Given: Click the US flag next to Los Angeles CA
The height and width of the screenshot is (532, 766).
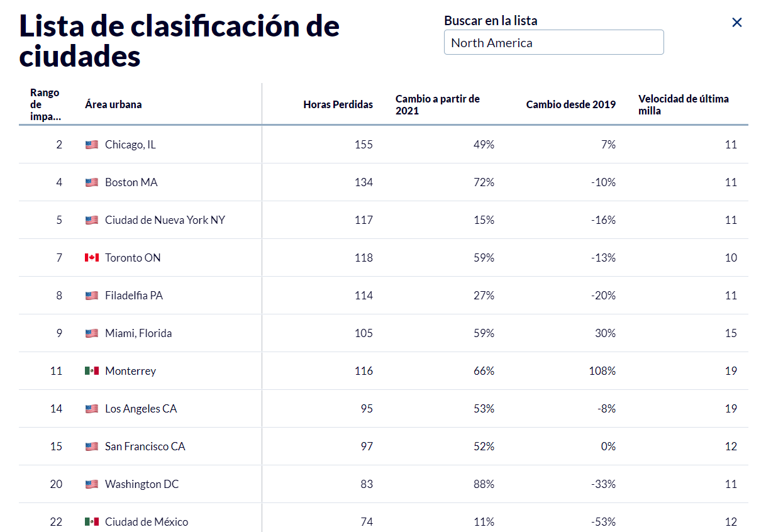Looking at the screenshot, I should coord(92,409).
